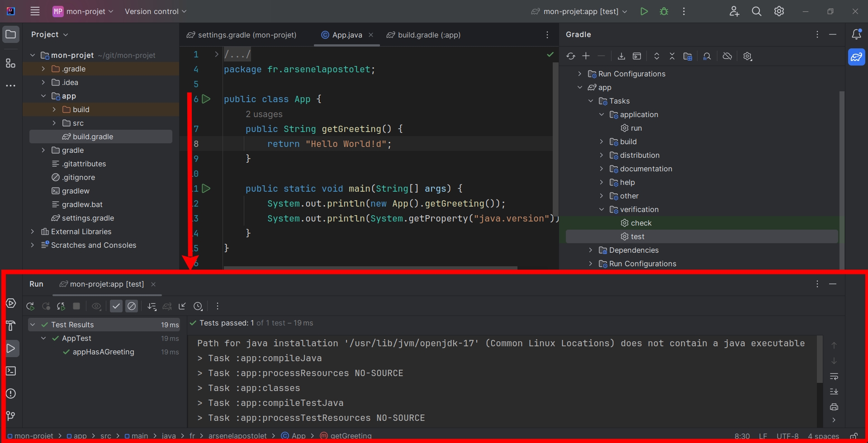This screenshot has width=868, height=443.
Task: Click the Stop square button
Action: tap(76, 306)
